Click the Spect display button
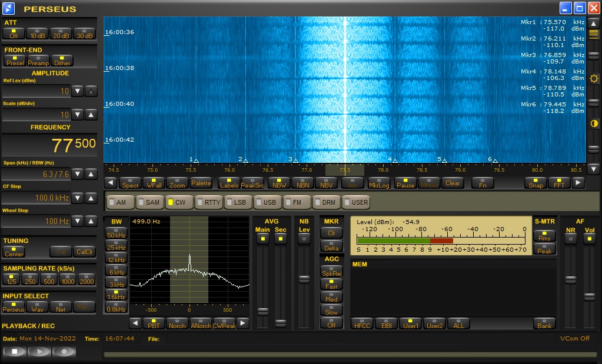Screen dimensions: 602x364 [x=130, y=183]
